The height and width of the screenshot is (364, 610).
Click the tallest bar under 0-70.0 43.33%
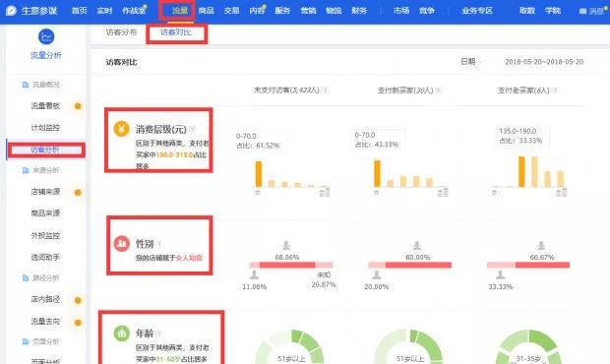point(377,173)
